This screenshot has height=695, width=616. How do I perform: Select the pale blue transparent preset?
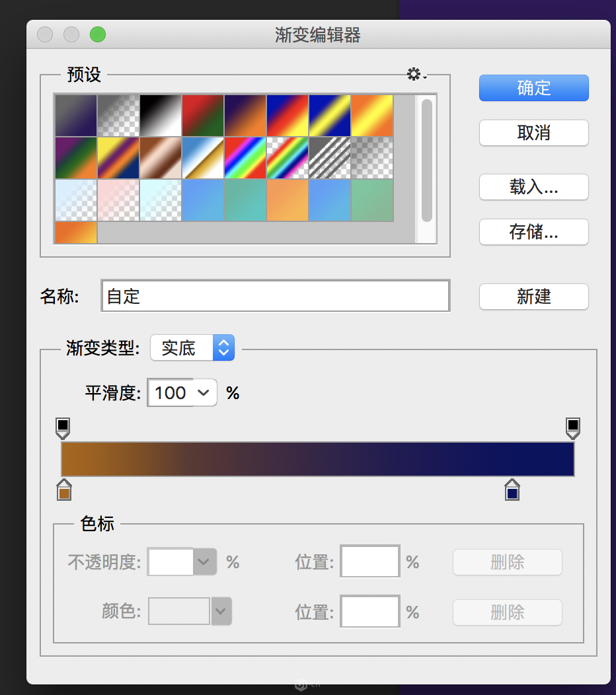coord(76,200)
